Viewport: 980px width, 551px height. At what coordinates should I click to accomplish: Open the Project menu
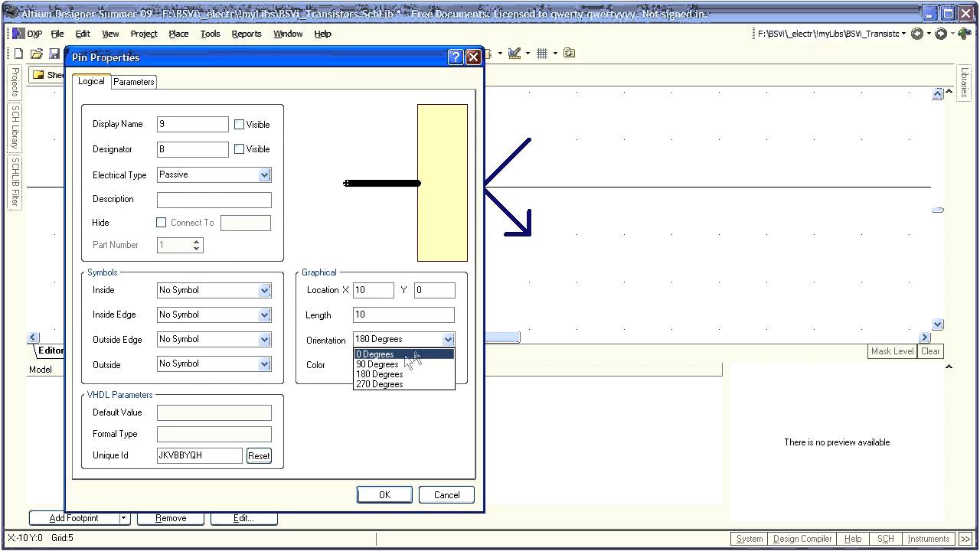(144, 34)
